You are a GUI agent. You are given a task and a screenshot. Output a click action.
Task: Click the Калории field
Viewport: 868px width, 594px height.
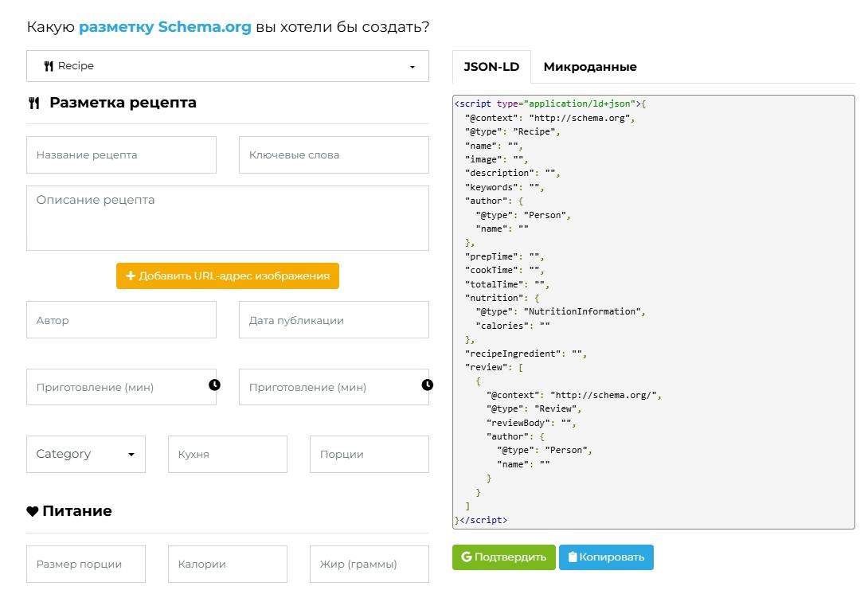(x=227, y=564)
